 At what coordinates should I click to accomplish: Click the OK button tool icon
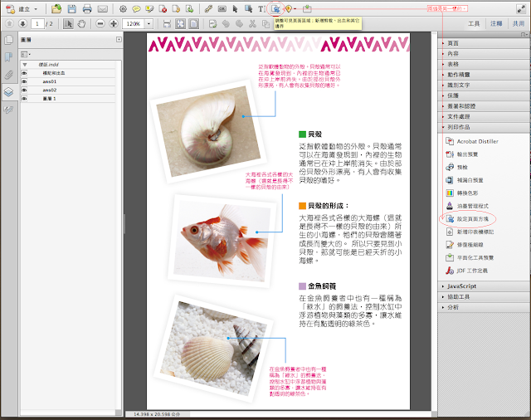tap(222, 9)
